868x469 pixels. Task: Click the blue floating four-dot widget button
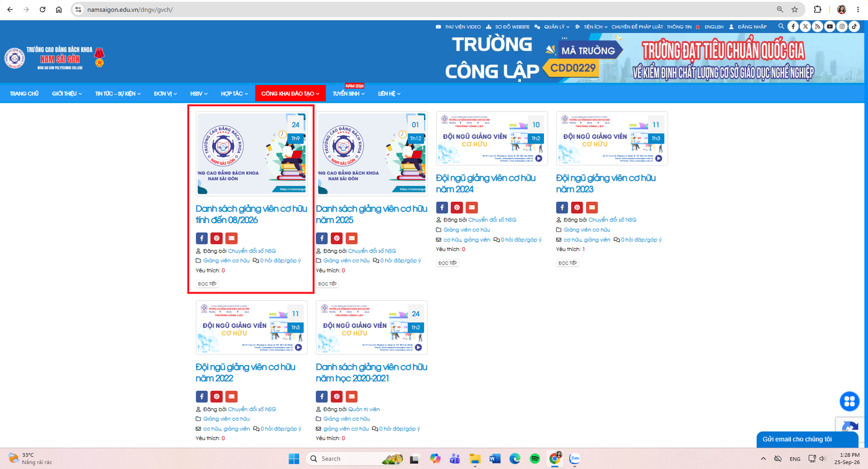(x=849, y=401)
